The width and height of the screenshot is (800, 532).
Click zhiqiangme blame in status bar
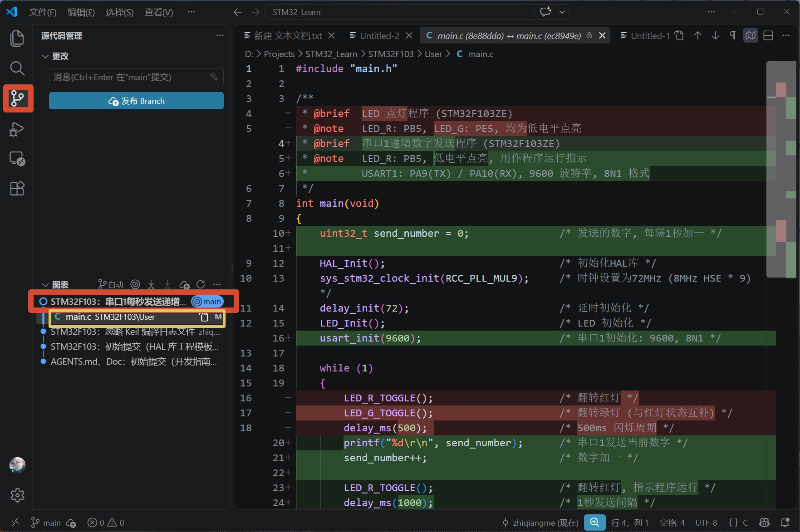(x=540, y=523)
